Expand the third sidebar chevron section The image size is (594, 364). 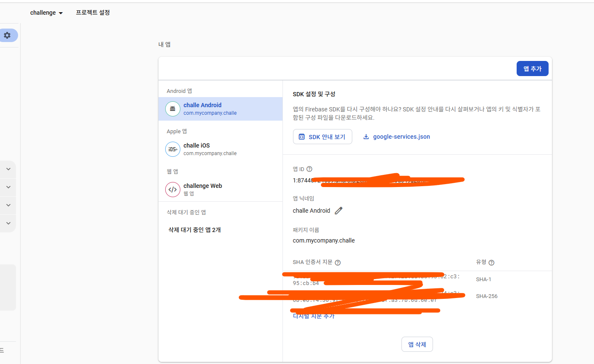(8, 205)
